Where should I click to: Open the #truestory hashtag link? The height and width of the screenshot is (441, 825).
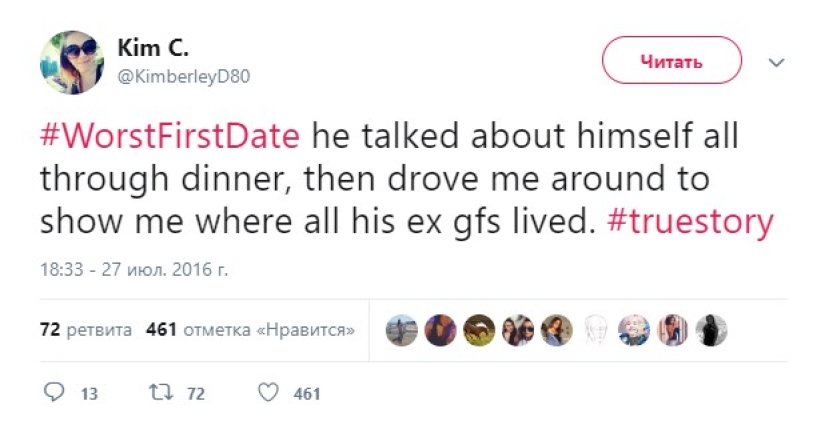click(x=690, y=221)
